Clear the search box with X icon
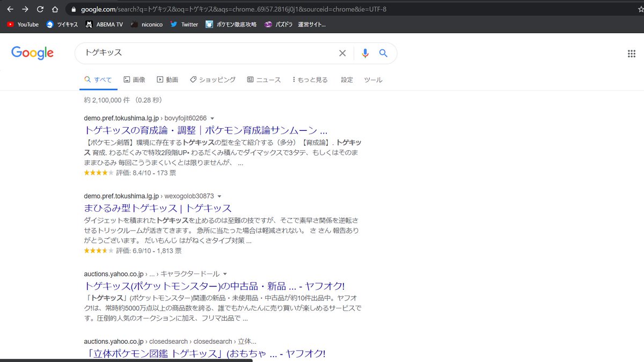Screen dimensions: 644x362 (342, 53)
